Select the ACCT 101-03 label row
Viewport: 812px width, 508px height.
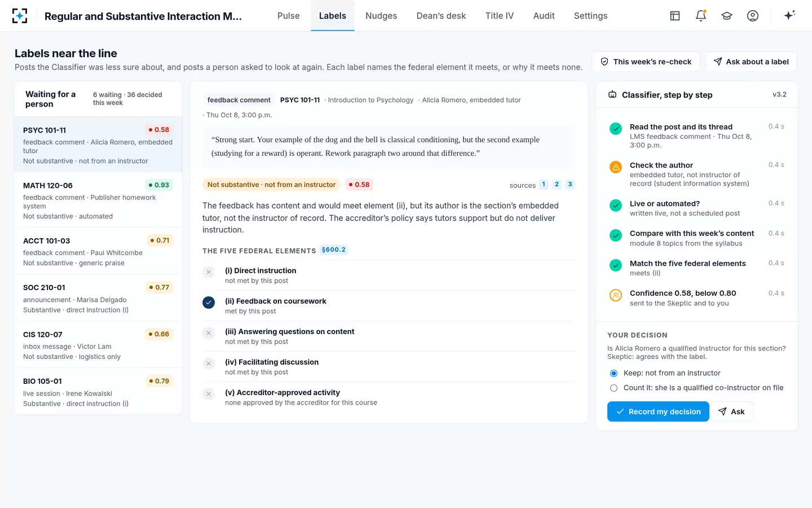pyautogui.click(x=98, y=251)
